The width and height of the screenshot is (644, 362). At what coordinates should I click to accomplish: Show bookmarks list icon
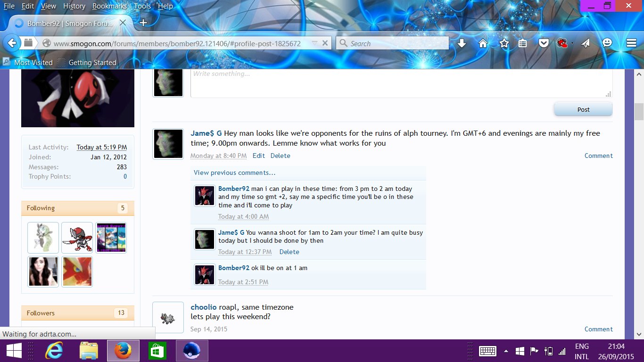pyautogui.click(x=522, y=43)
